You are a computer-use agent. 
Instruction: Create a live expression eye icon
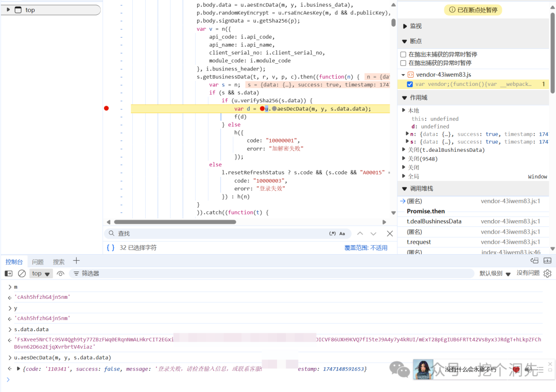coord(61,273)
